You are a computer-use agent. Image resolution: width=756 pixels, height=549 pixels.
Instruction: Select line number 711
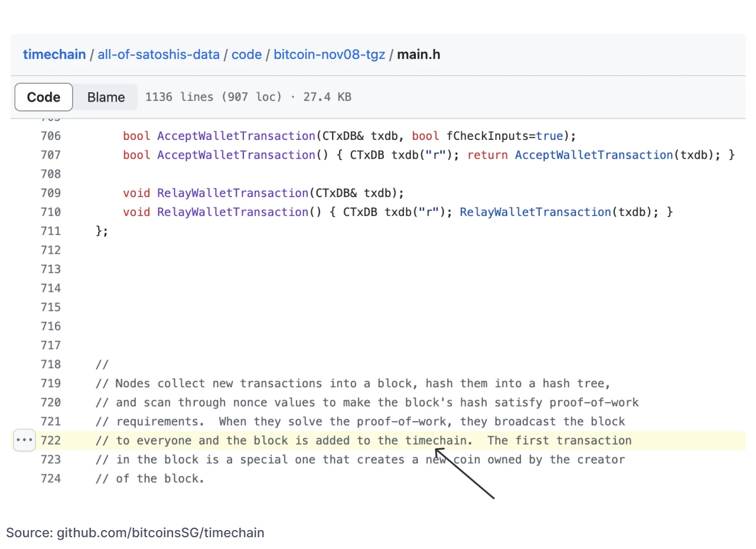[x=51, y=231]
